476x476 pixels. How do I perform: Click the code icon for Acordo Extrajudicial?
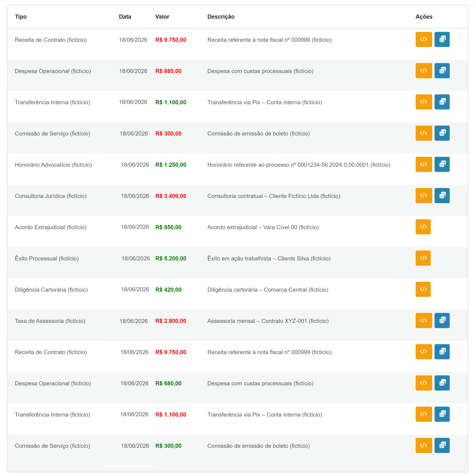click(423, 227)
